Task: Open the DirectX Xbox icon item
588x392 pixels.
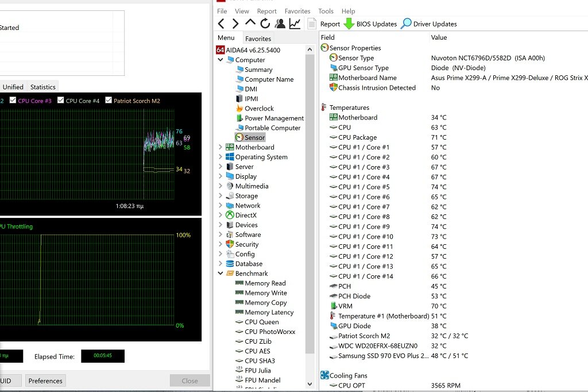Action: pos(230,215)
